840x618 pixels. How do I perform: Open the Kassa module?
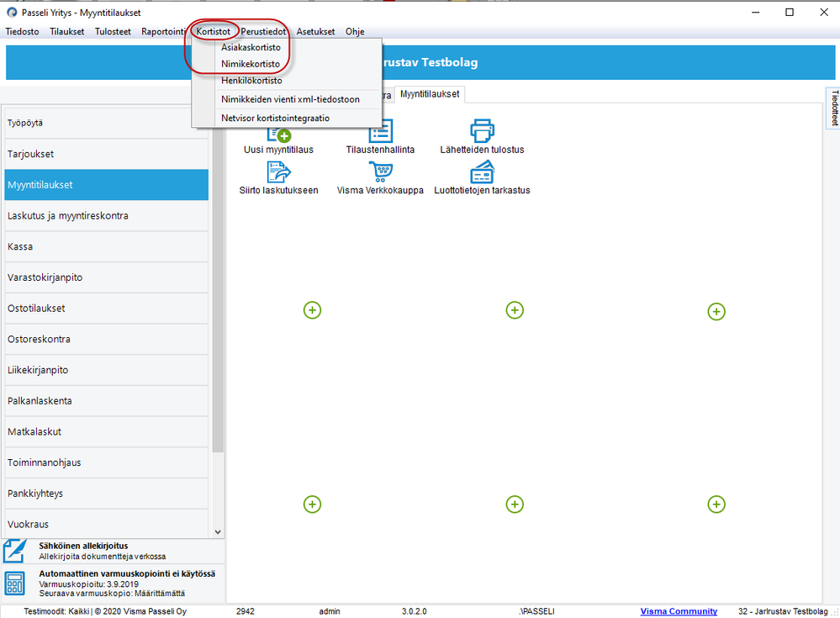point(106,246)
